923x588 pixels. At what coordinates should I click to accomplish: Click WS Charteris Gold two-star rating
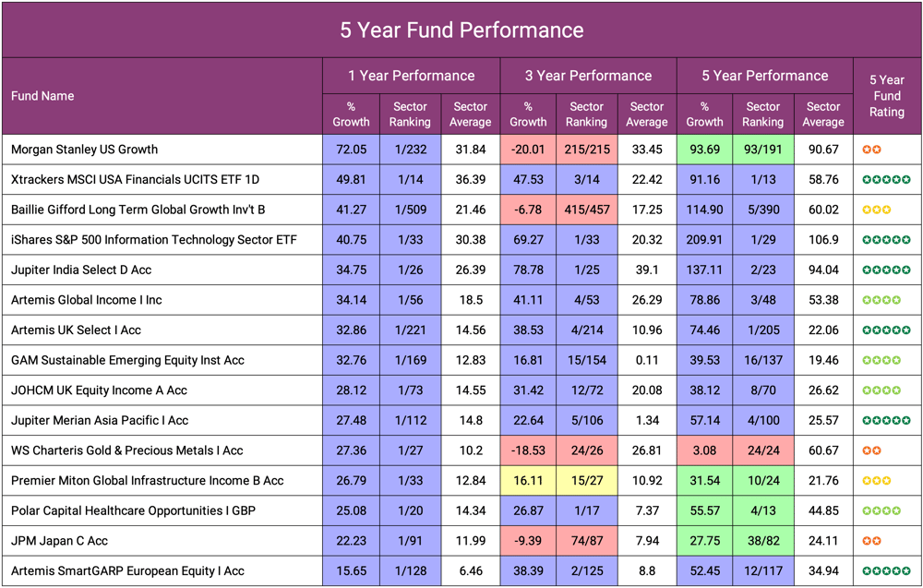[x=871, y=450]
